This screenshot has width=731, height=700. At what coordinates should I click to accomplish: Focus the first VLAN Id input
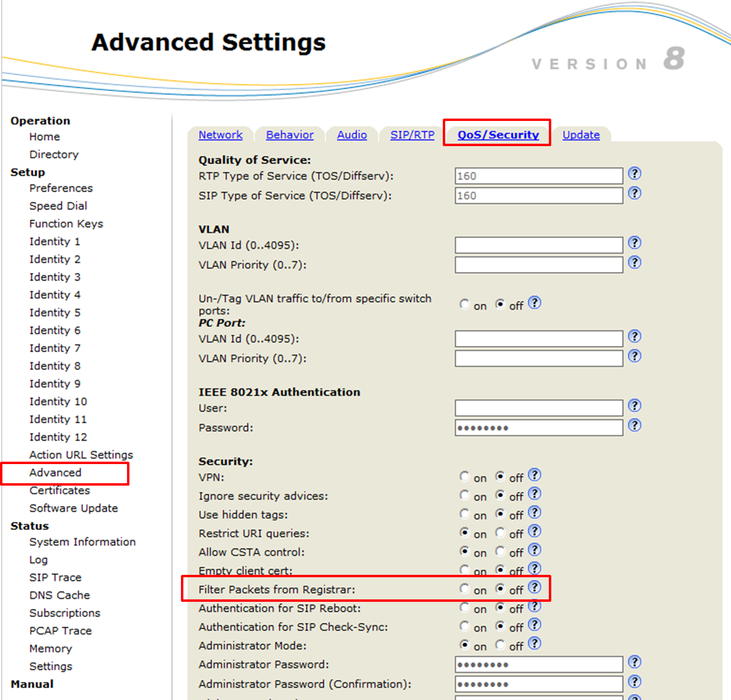pyautogui.click(x=539, y=246)
